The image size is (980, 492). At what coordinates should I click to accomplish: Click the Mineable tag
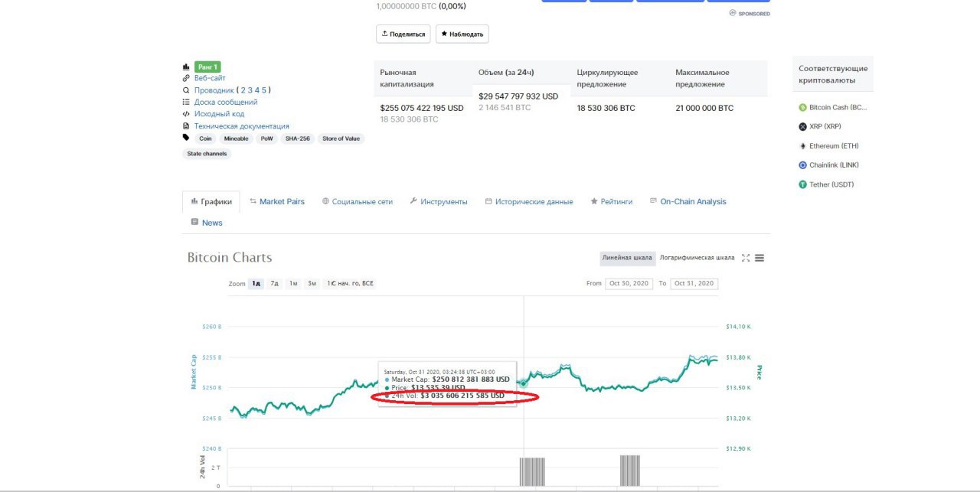pyautogui.click(x=236, y=138)
